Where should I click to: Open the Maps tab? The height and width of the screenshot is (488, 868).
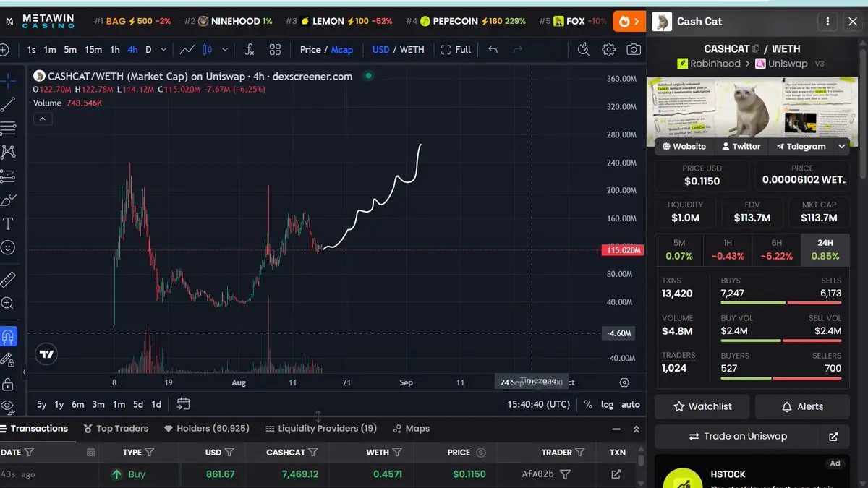pyautogui.click(x=411, y=428)
